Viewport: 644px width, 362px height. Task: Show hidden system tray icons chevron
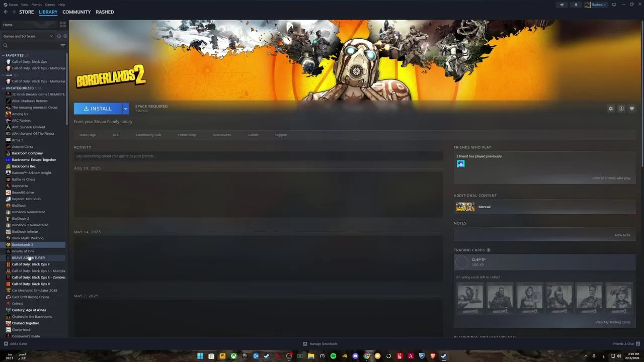pos(586,356)
